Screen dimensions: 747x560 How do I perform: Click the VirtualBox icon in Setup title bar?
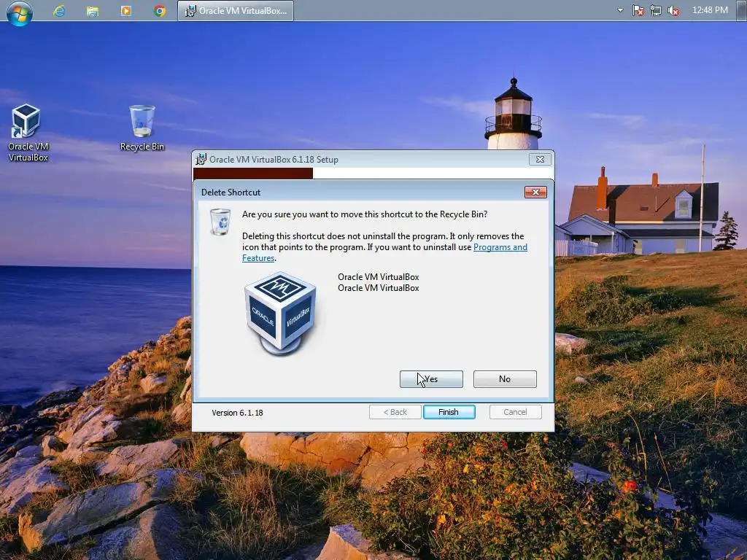click(201, 159)
